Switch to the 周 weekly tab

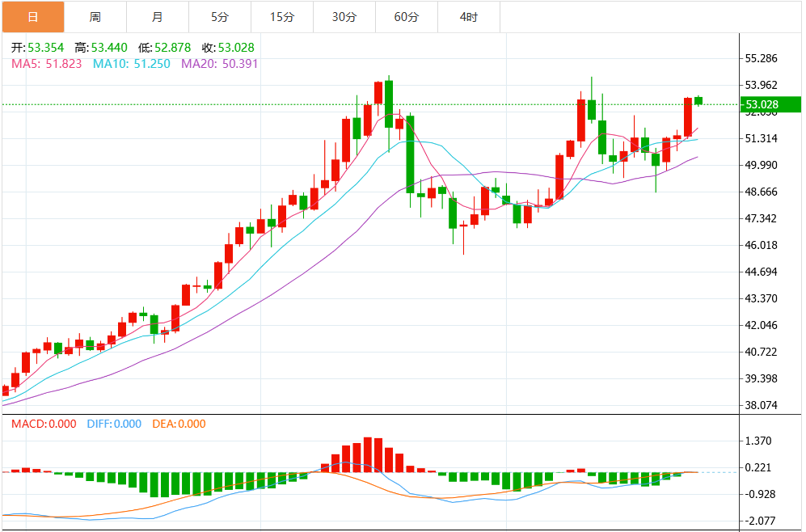click(95, 17)
